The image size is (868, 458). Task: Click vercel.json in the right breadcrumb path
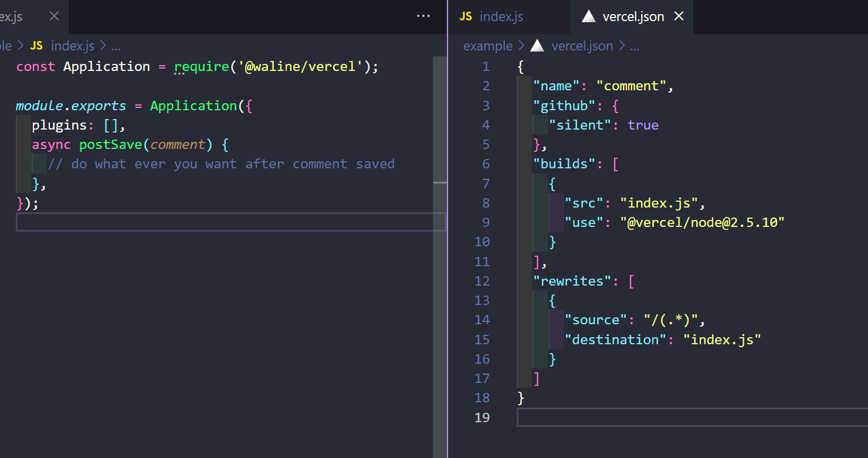582,46
